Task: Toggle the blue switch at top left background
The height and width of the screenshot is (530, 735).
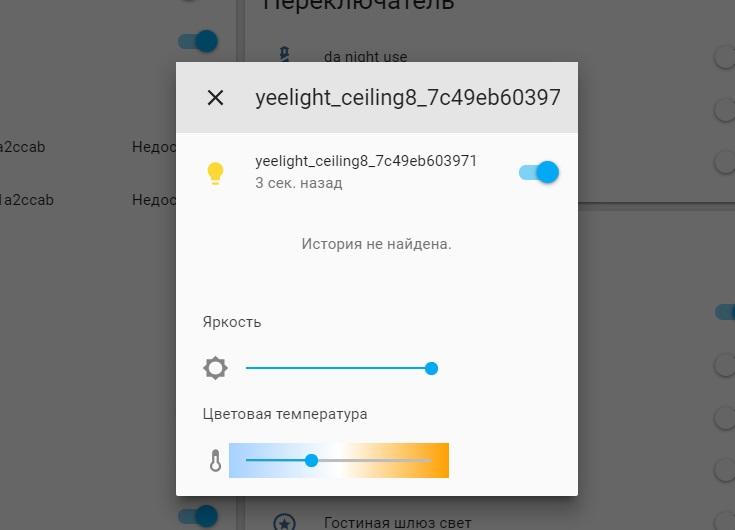Action: tap(198, 41)
